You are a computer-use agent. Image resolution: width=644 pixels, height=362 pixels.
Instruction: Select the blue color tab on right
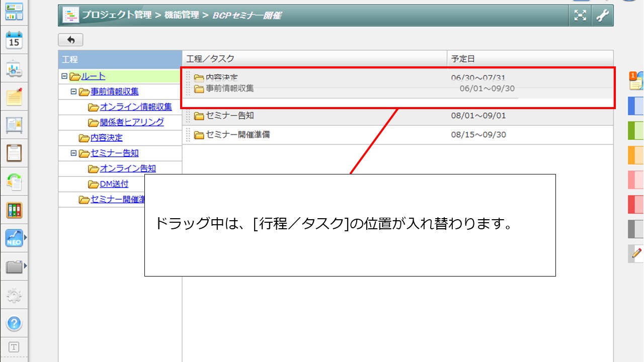point(636,106)
